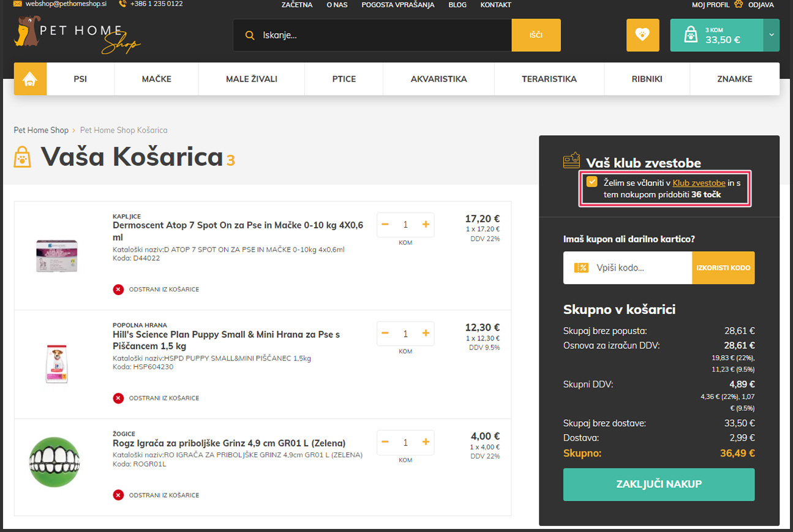Click the coupon percent icon in code field
The image size is (793, 532).
click(x=581, y=268)
